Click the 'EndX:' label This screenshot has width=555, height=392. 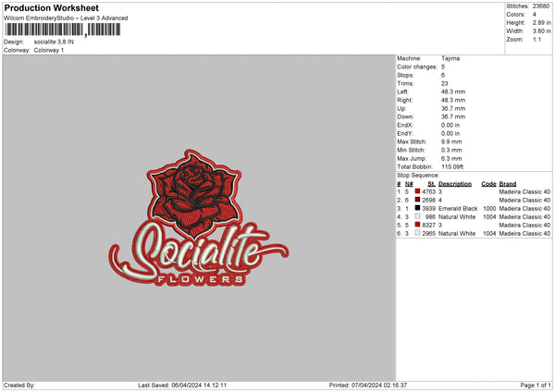pos(405,125)
